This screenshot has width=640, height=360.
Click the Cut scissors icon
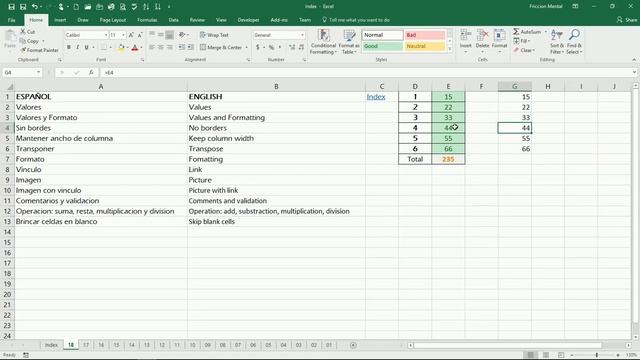(x=23, y=31)
